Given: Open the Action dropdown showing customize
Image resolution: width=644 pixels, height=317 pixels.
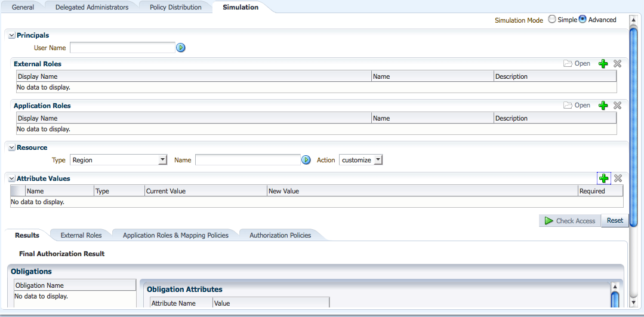Looking at the screenshot, I should [361, 160].
